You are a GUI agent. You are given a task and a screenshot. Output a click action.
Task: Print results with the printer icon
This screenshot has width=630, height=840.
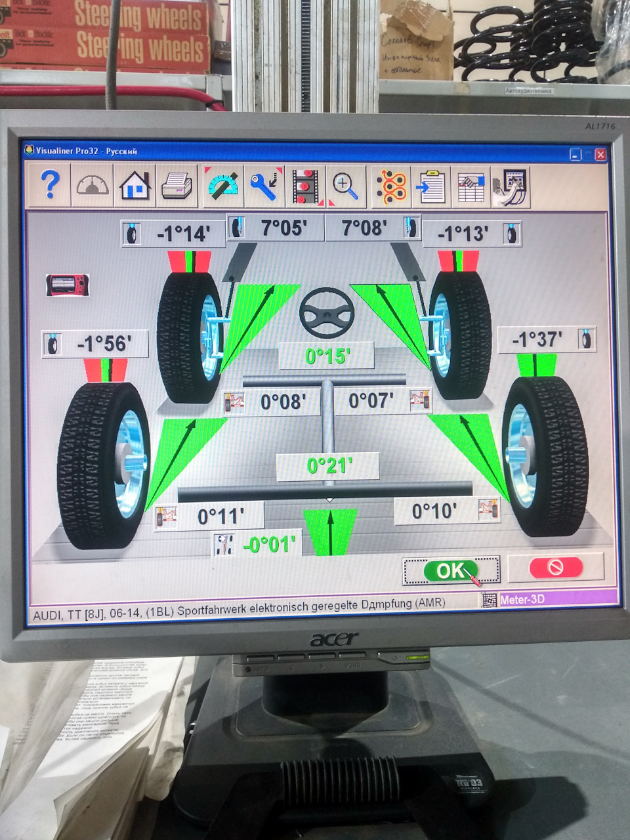tap(177, 186)
